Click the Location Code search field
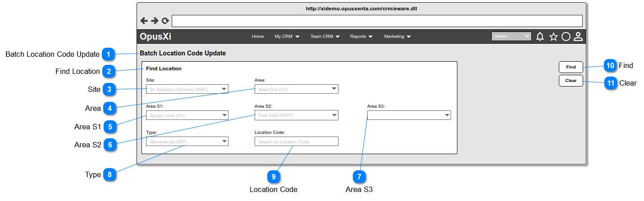Viewport: 644px width, 201px height. pos(296,142)
